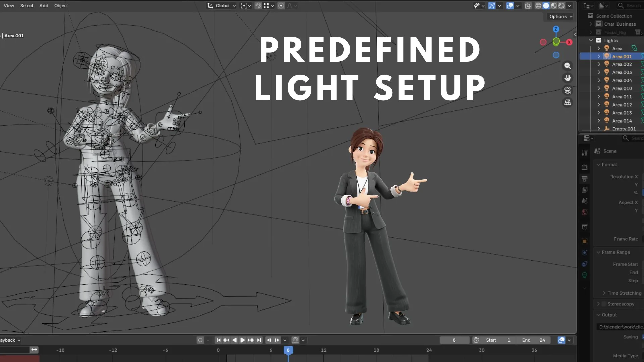The height and width of the screenshot is (362, 644).
Task: Open the Select menu
Action: coord(26,6)
